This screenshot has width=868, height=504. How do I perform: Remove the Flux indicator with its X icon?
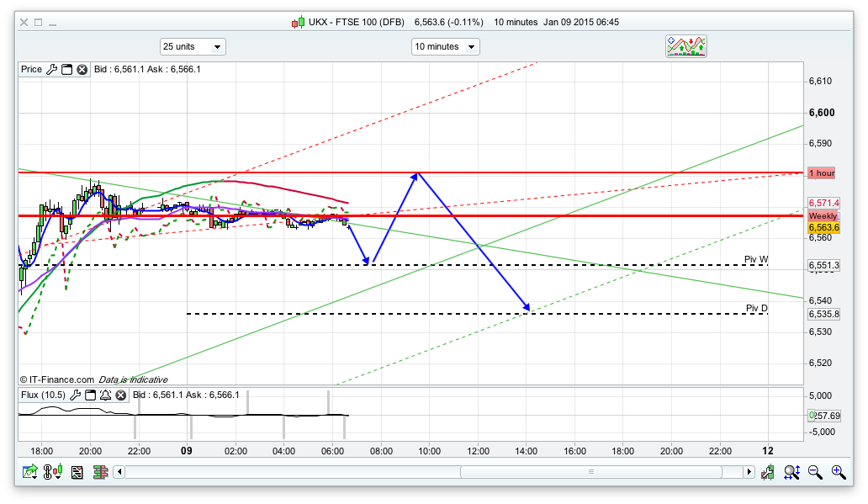(x=119, y=395)
